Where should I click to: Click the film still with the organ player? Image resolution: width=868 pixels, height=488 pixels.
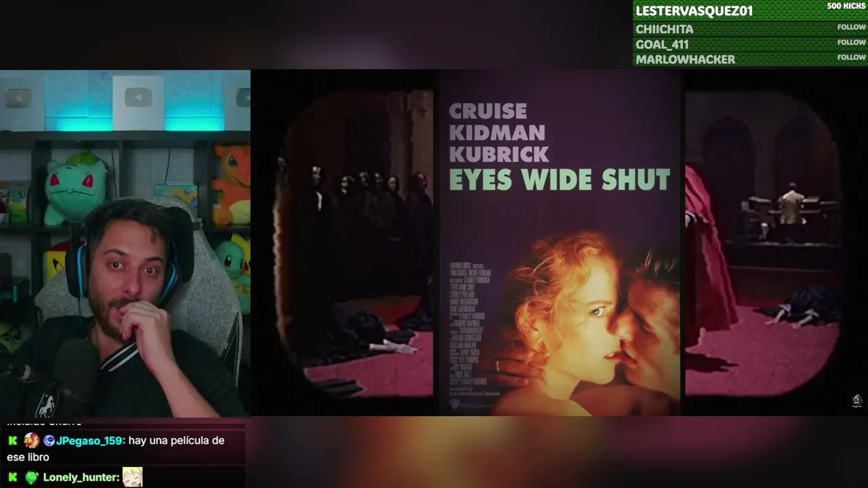(x=763, y=243)
